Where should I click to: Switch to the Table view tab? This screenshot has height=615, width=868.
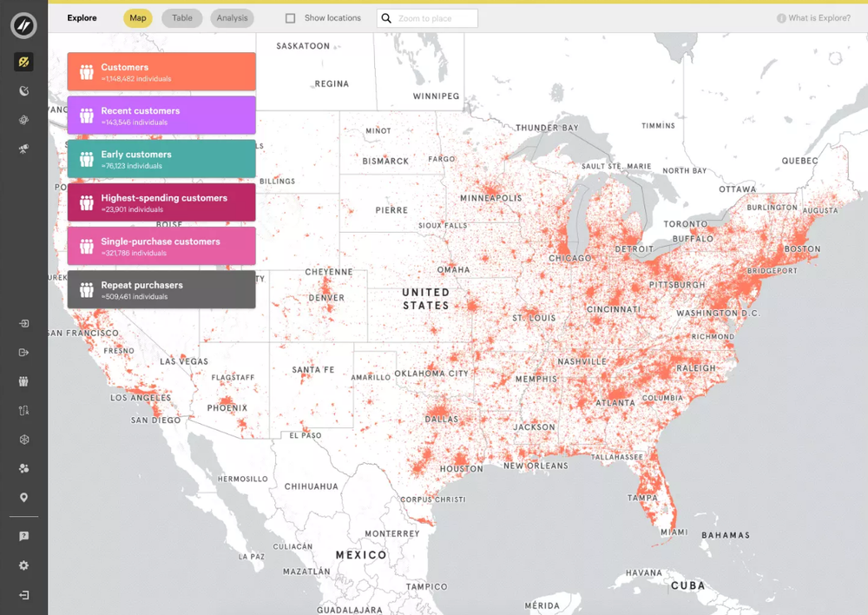pyautogui.click(x=182, y=17)
